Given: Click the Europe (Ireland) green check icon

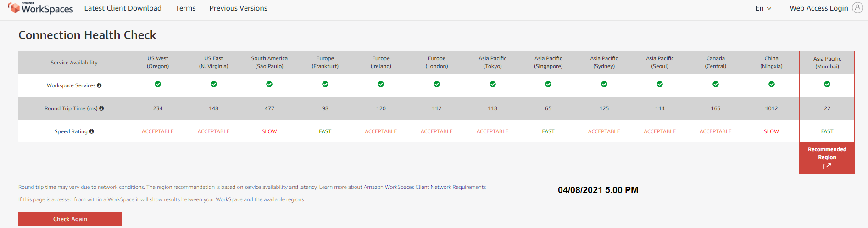Looking at the screenshot, I should (x=381, y=84).
